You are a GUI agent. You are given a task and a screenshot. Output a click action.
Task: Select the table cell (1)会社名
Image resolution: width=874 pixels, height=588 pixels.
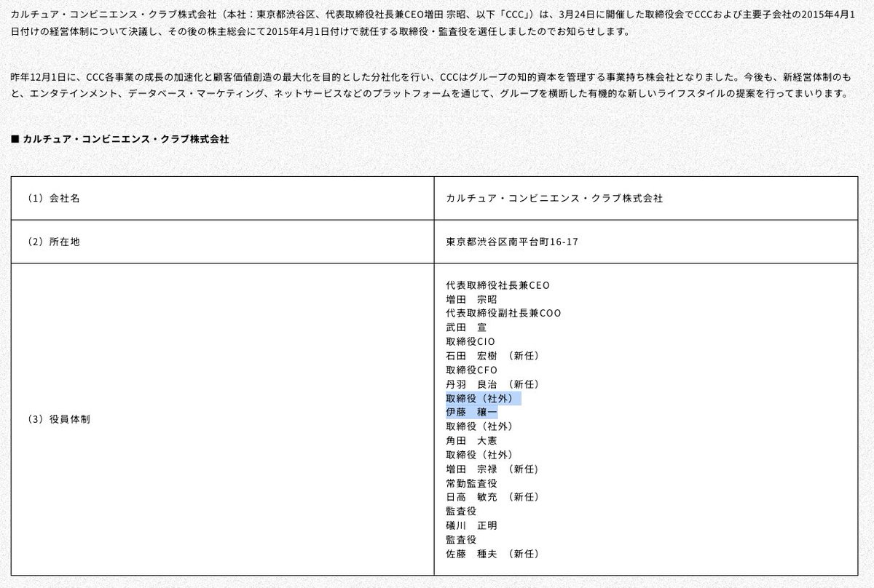(222, 198)
